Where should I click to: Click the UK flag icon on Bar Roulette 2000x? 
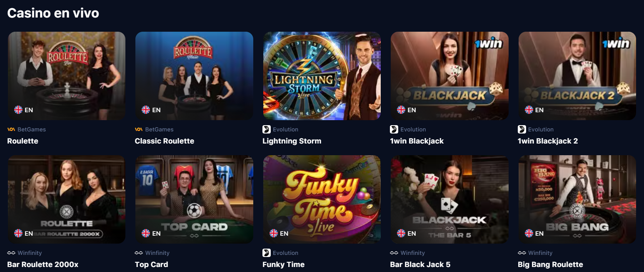point(18,233)
